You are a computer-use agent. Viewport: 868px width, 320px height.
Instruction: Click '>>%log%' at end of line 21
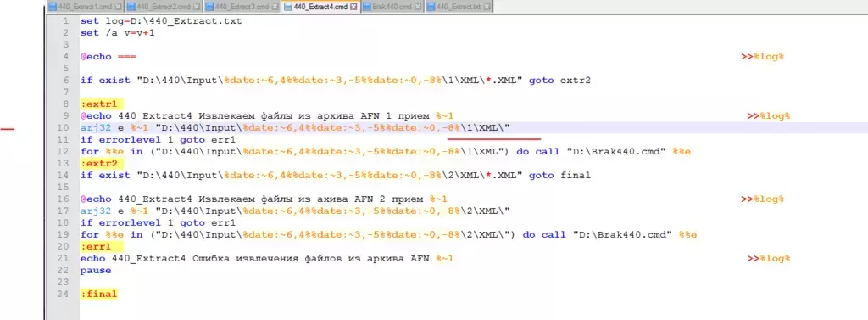pos(768,258)
